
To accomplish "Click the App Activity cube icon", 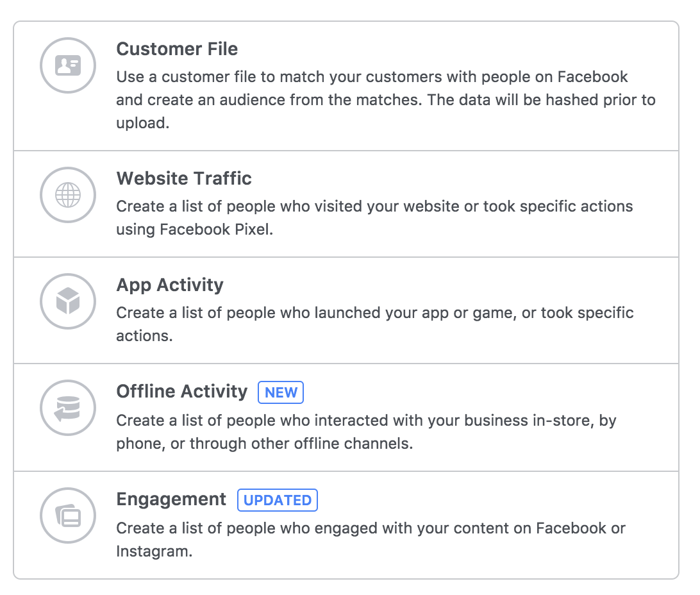I will click(68, 301).
